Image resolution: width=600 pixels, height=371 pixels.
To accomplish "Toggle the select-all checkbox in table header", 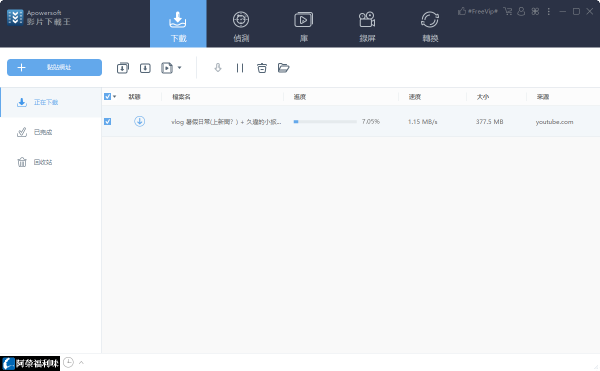I will [108, 96].
